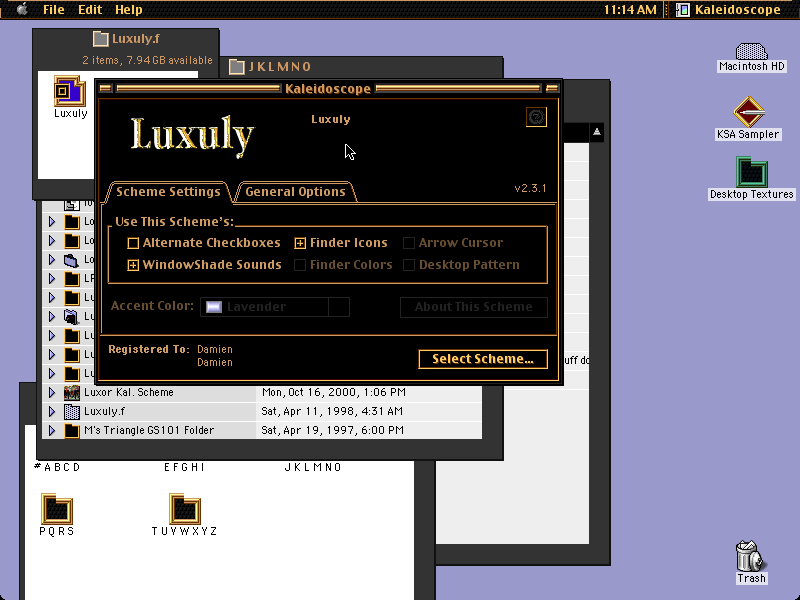Click the Kaleidoscope icon in the menu bar
This screenshot has width=800, height=600.
[x=683, y=9]
